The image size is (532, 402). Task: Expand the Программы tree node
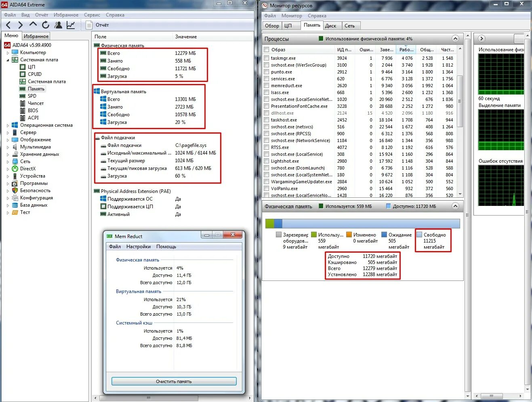(x=8, y=183)
